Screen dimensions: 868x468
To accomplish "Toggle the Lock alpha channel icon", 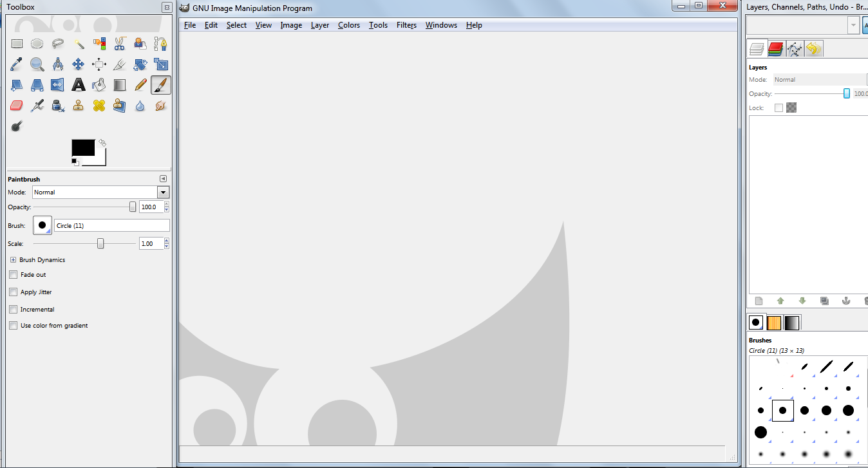I will 791,108.
